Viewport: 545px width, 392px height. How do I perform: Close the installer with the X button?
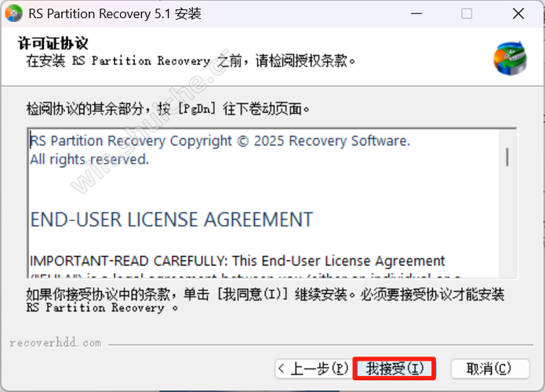point(518,13)
